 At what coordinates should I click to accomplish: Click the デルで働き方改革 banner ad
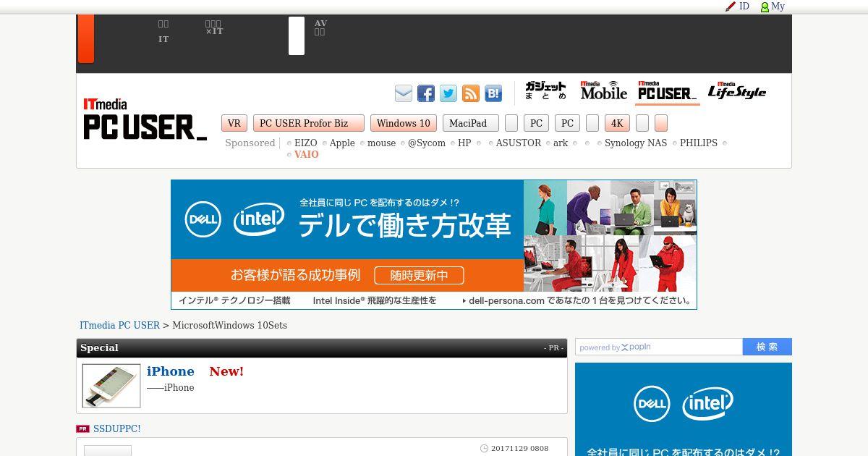click(x=434, y=245)
